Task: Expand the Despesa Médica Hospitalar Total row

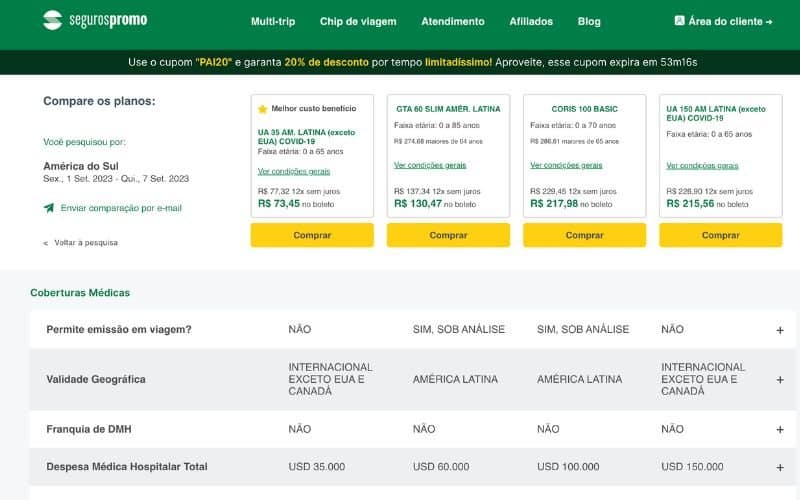Action: pyautogui.click(x=780, y=467)
